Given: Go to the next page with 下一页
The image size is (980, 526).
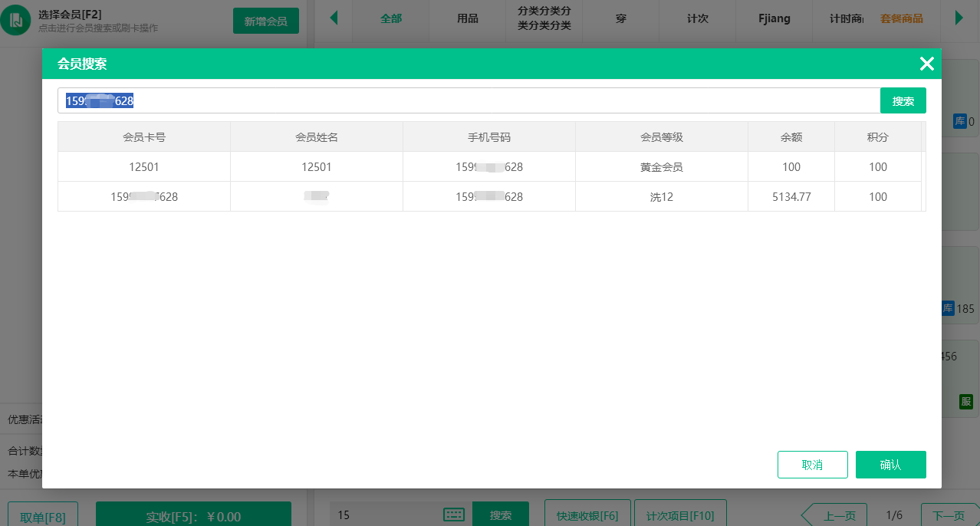Looking at the screenshot, I should pyautogui.click(x=949, y=515).
